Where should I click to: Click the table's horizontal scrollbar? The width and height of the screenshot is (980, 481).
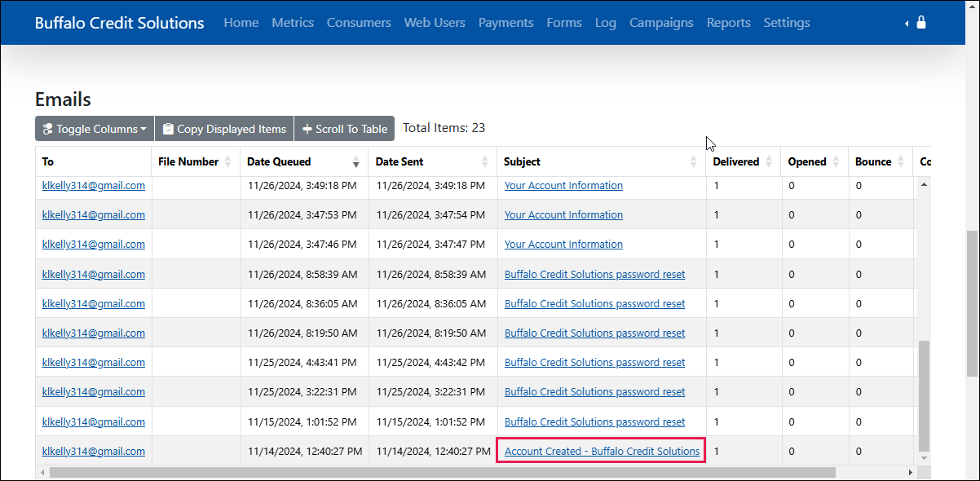coord(443,472)
